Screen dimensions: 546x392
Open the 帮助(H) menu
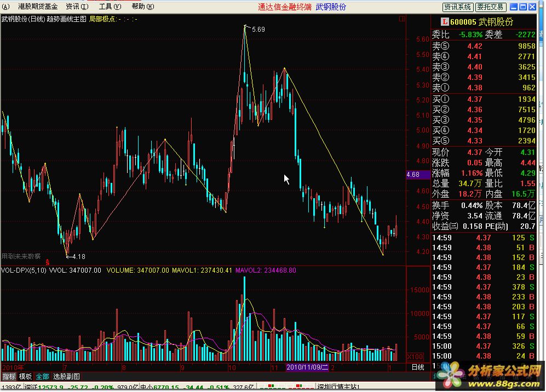(x=143, y=7)
